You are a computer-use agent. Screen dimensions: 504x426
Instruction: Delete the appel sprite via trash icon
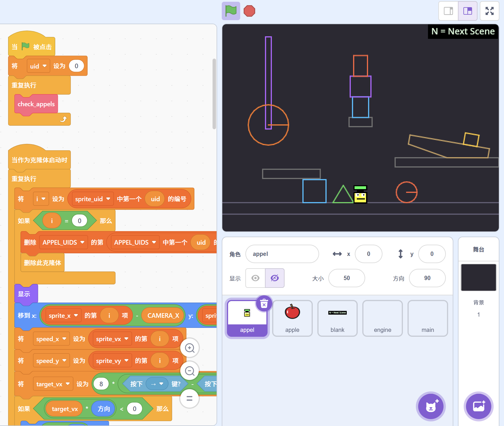(264, 303)
